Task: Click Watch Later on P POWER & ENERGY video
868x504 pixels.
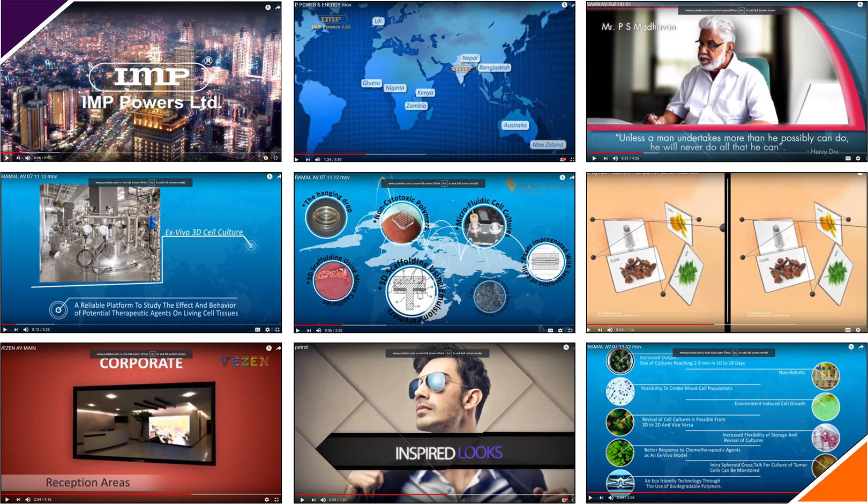Action: click(x=564, y=5)
